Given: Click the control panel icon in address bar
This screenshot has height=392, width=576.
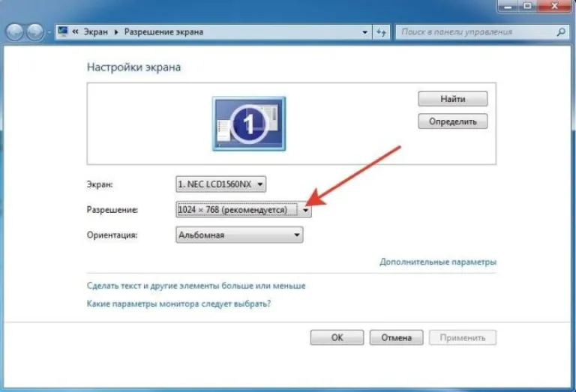Looking at the screenshot, I should 63,31.
